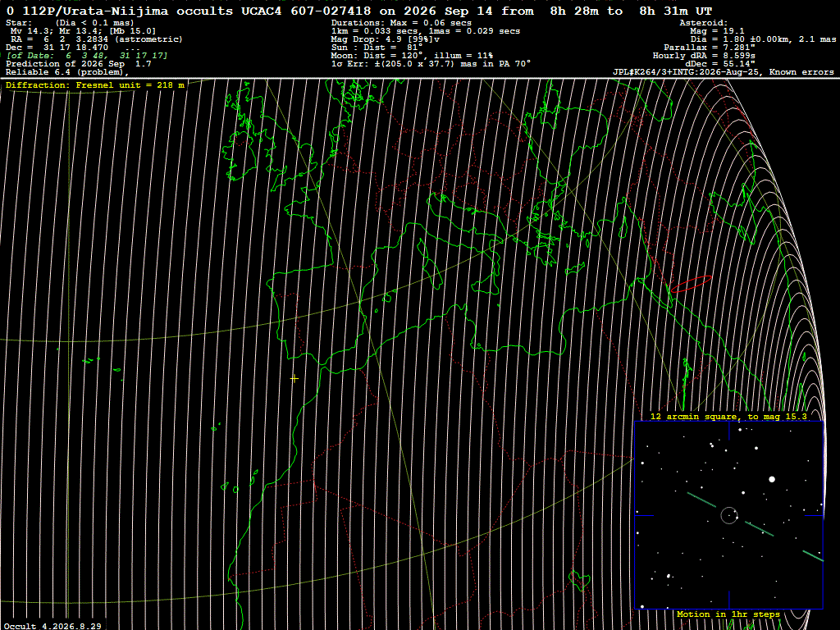The width and height of the screenshot is (840, 630).
Task: Click the '1σ Err' uncertainty line
Action: click(x=431, y=64)
